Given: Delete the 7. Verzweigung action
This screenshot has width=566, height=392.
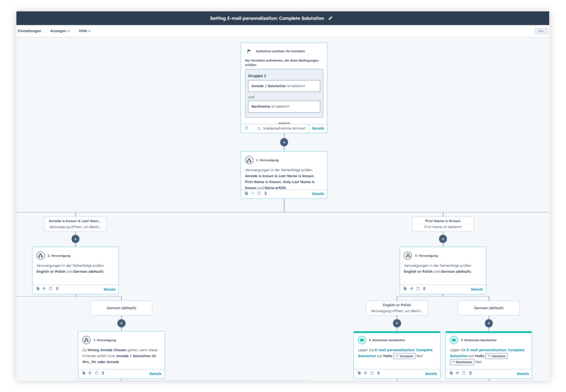Looking at the screenshot, I should click(103, 373).
